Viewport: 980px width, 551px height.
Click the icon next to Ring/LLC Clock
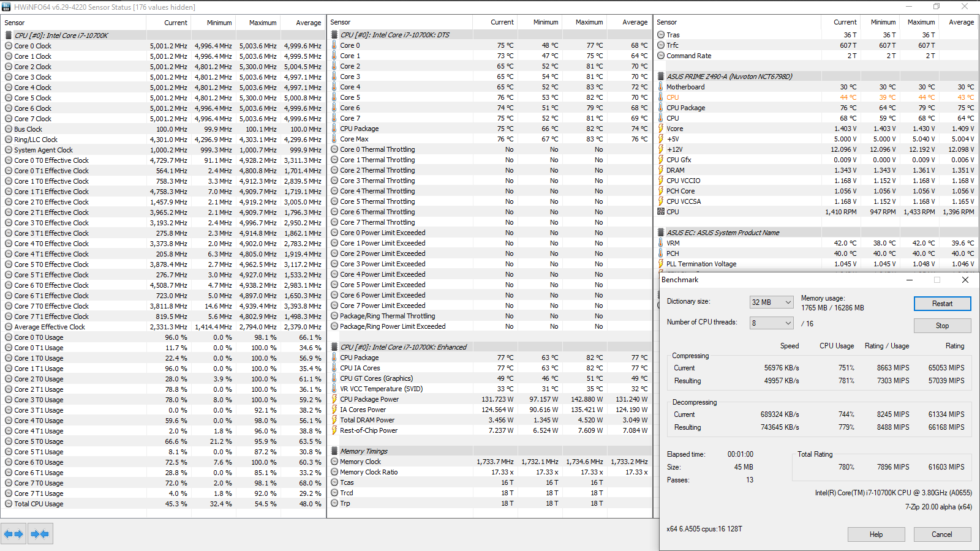[9, 140]
